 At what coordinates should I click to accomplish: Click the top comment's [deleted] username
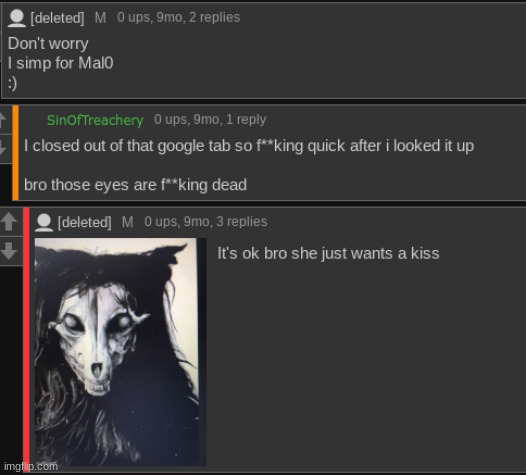click(x=57, y=18)
